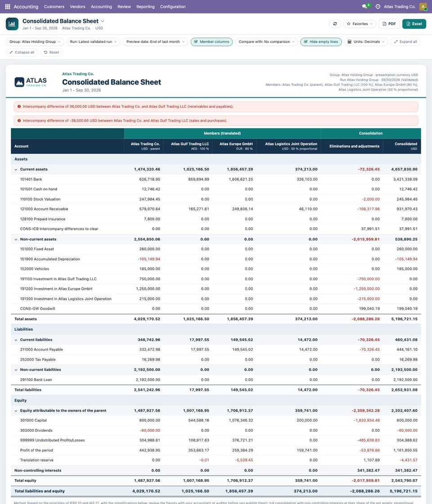Screen dimensions: 432x504
Task: Click the 291100 Bank Loan row
Action: tap(216, 380)
